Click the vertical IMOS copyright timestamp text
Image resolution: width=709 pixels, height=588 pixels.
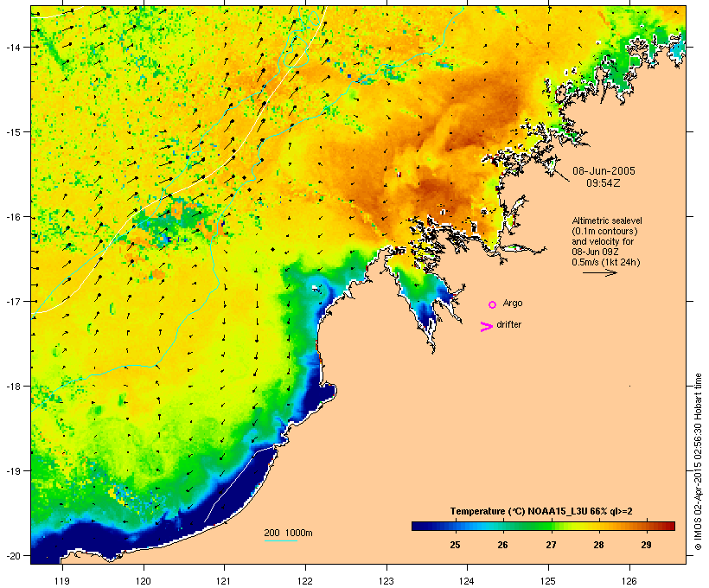[698, 462]
